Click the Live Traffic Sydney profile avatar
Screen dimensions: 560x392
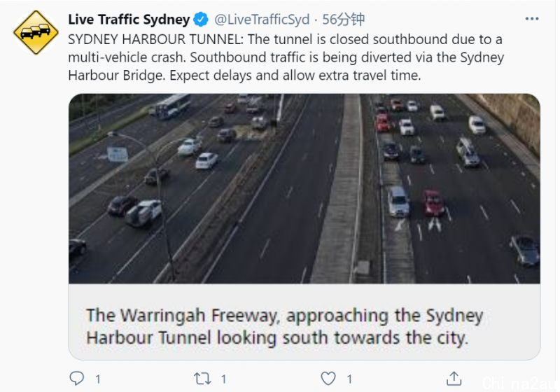tap(36, 32)
